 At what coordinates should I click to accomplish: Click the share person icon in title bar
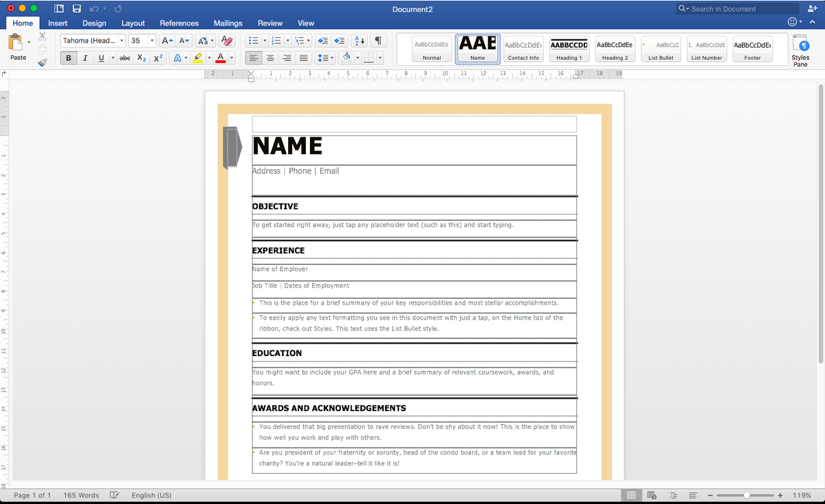click(x=814, y=9)
